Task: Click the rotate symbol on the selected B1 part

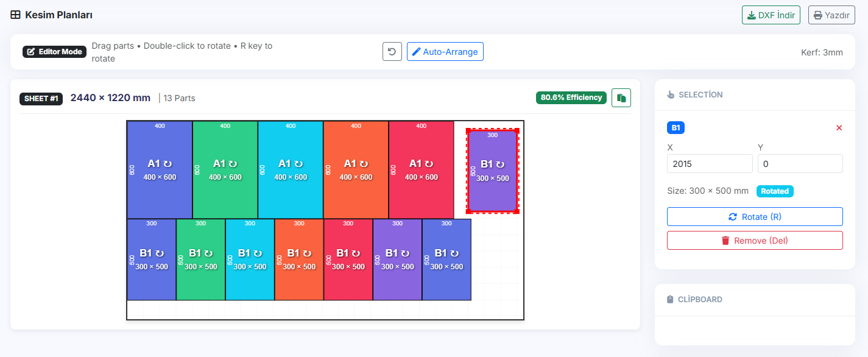Action: tap(501, 165)
